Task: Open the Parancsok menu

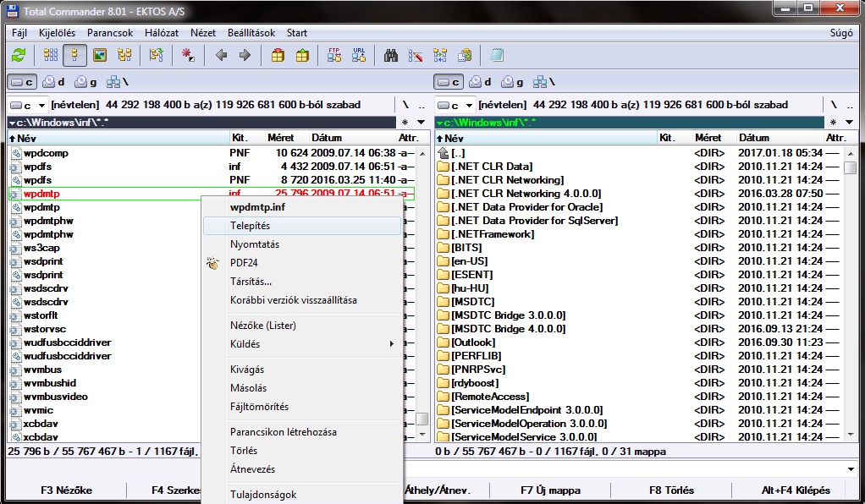Action: (x=110, y=33)
